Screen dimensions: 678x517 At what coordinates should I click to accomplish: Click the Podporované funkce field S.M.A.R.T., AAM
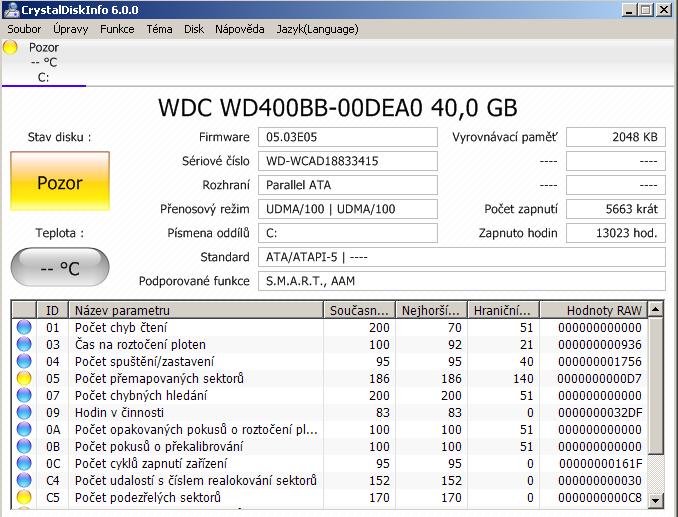pos(462,281)
